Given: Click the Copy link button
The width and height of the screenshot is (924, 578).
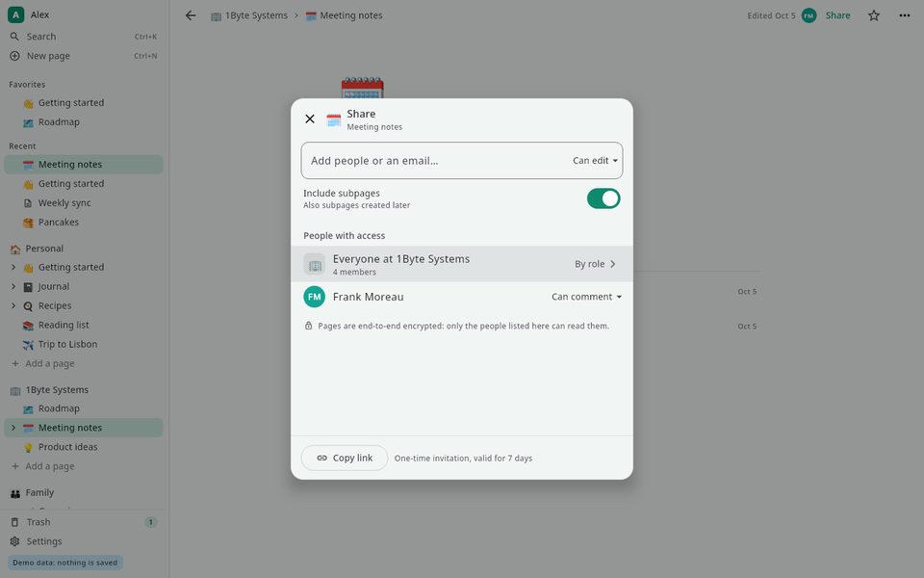Looking at the screenshot, I should click(345, 458).
